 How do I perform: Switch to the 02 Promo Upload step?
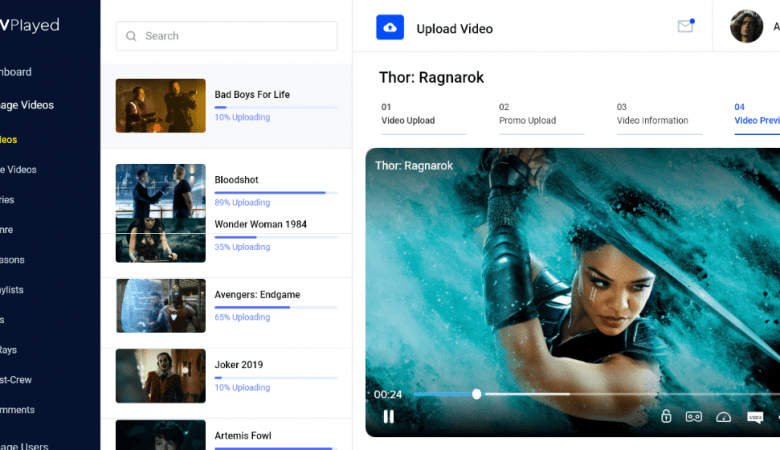click(541, 117)
